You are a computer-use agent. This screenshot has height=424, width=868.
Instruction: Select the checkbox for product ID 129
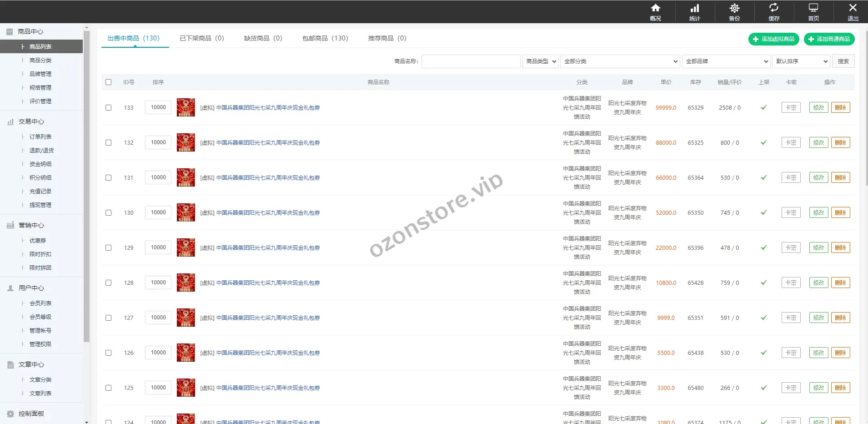(x=108, y=248)
